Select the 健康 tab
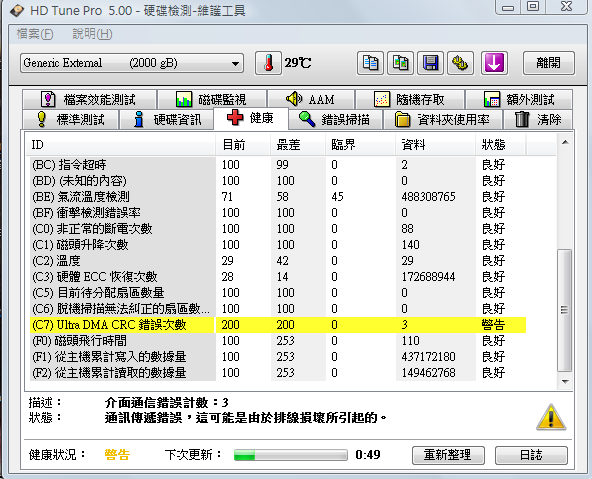Image resolution: width=592 pixels, height=479 pixels. tap(251, 118)
